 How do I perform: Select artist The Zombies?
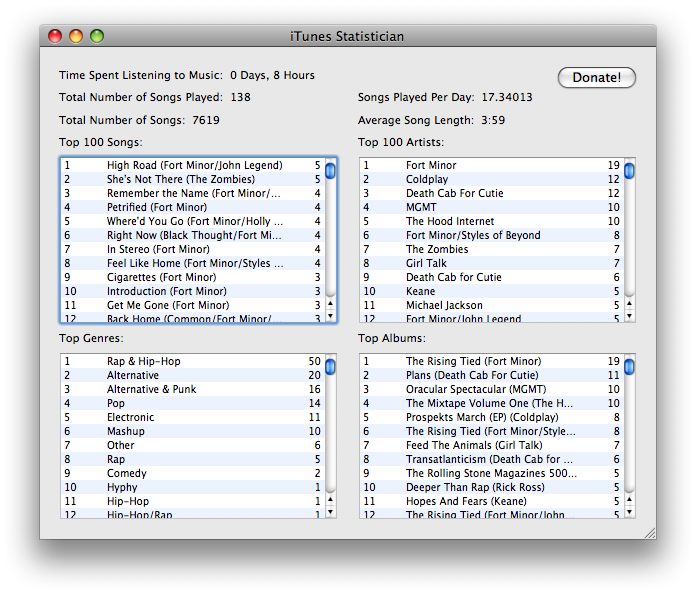(x=492, y=249)
